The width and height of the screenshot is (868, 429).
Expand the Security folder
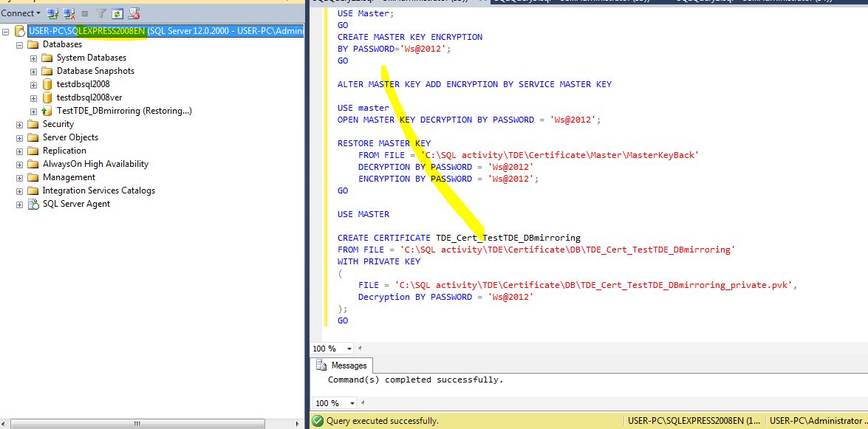18,123
